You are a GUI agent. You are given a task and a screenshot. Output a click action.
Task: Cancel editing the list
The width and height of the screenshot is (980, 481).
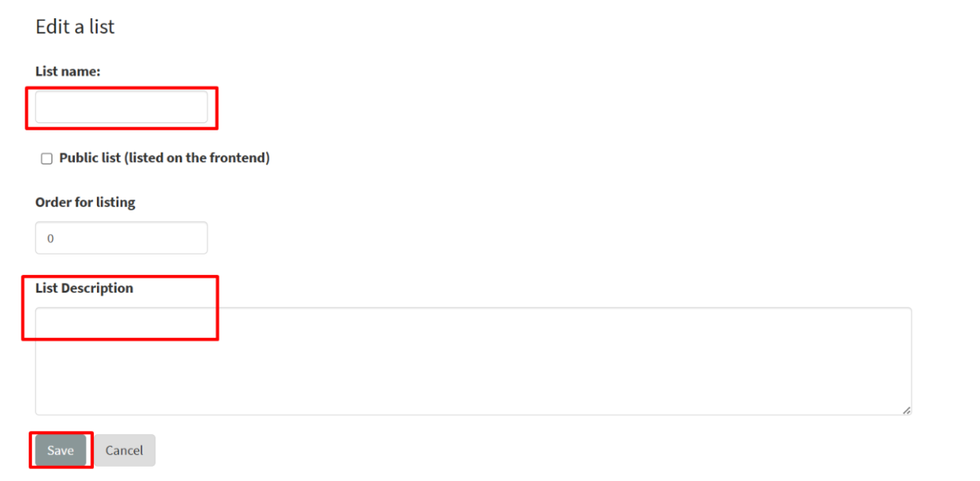pyautogui.click(x=124, y=451)
